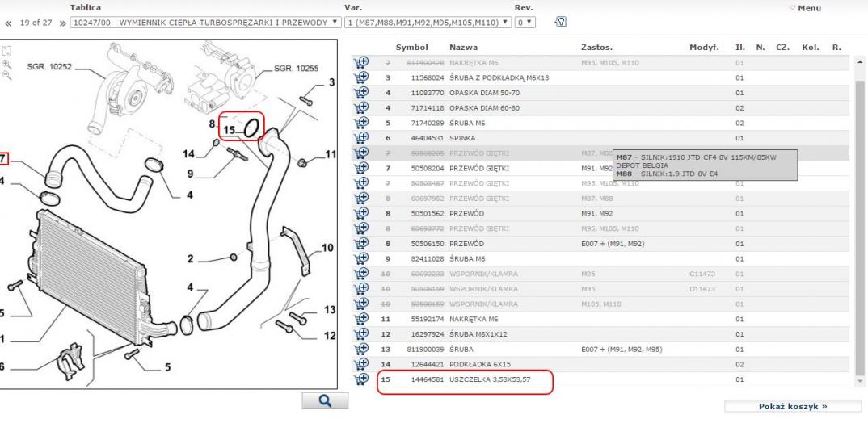Click cart icon for item 7 hose M95, M105, M110
The width and height of the screenshot is (868, 423).
click(361, 183)
